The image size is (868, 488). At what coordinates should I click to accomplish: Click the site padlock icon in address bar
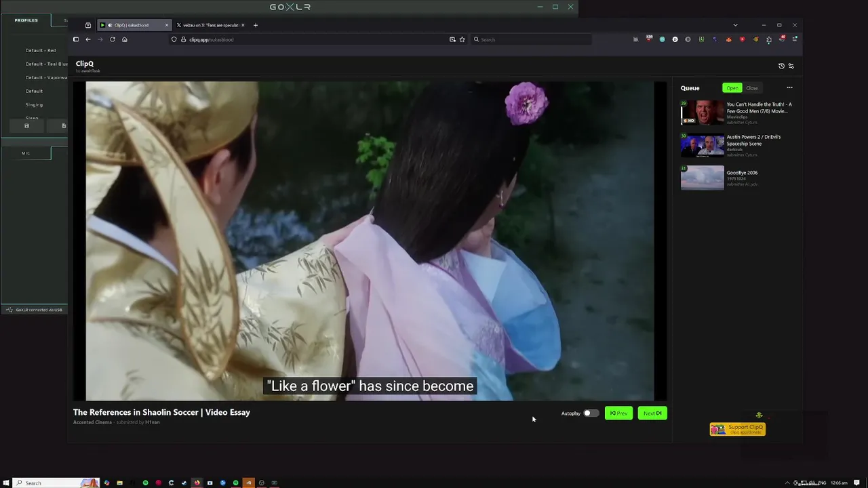(x=182, y=39)
